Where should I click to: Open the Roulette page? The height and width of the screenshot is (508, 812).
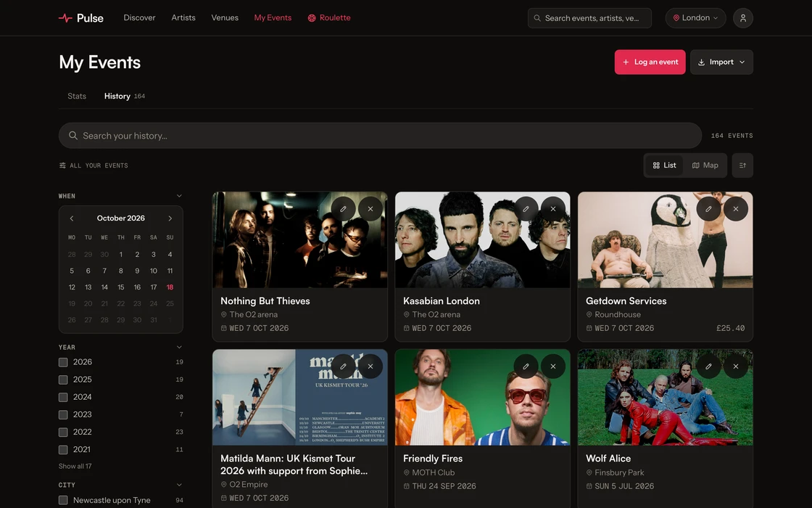coord(329,17)
